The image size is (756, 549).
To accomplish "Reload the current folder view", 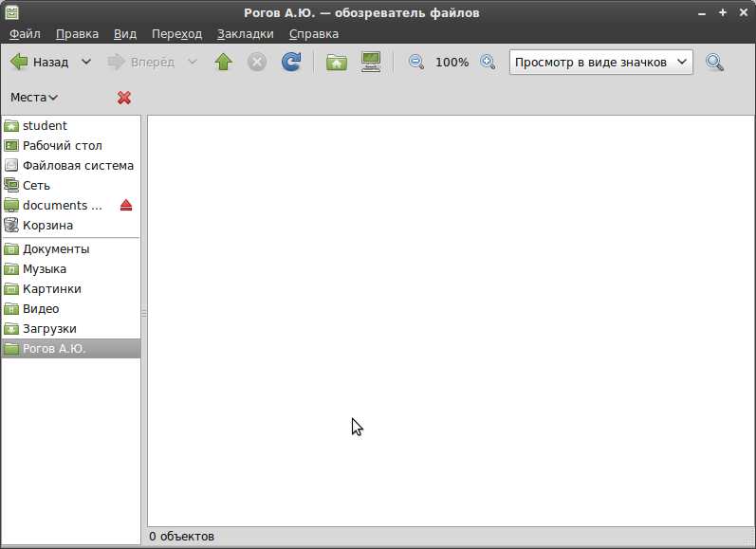I will [292, 63].
